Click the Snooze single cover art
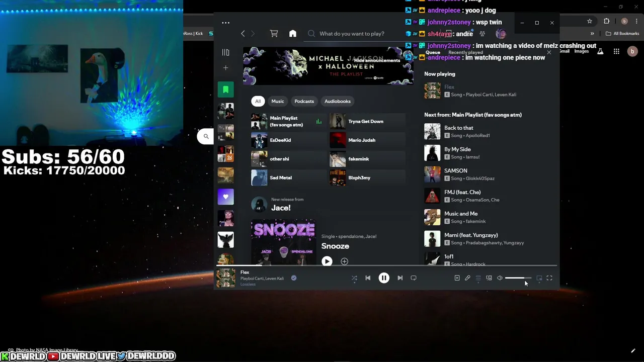This screenshot has height=362, width=644. click(x=283, y=242)
